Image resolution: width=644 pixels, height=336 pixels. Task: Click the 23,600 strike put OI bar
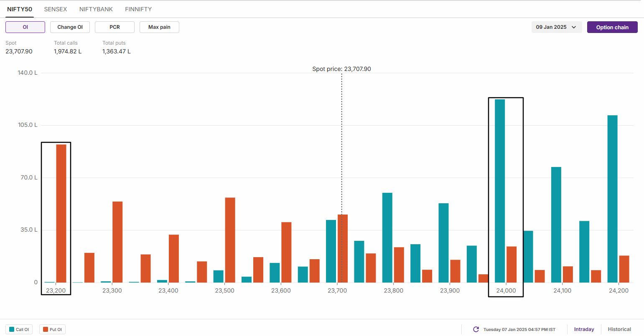[x=286, y=252]
